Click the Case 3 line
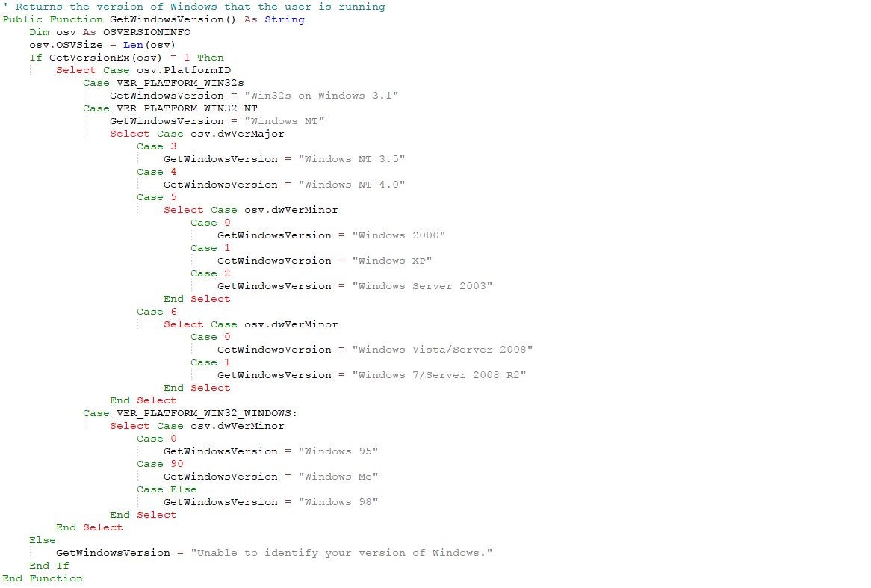The image size is (871, 588). [157, 146]
